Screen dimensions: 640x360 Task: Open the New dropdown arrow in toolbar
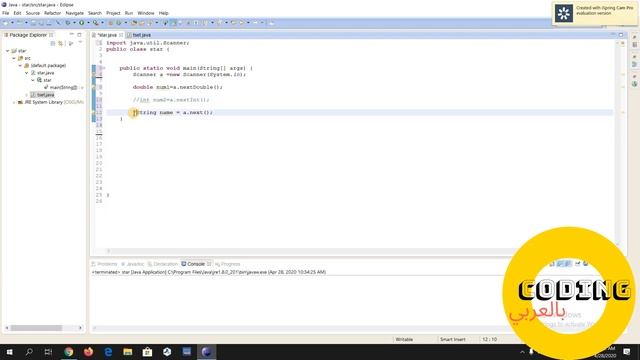click(x=12, y=23)
